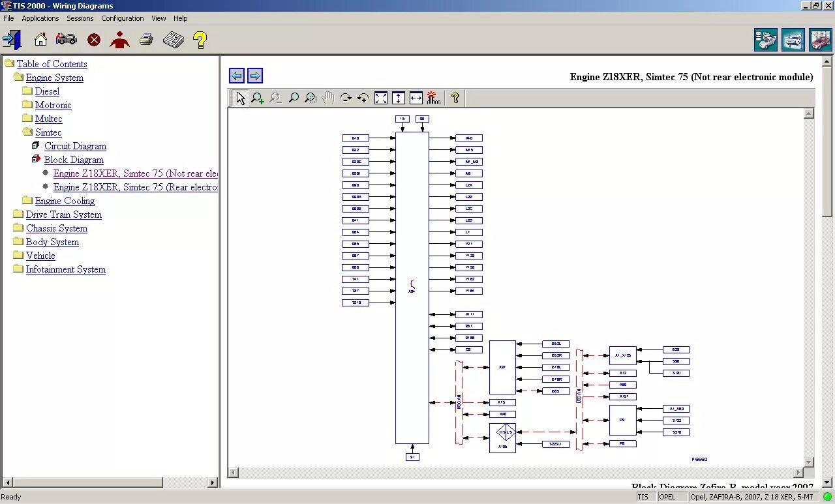835x504 pixels.
Task: Open the View menu
Action: click(159, 18)
